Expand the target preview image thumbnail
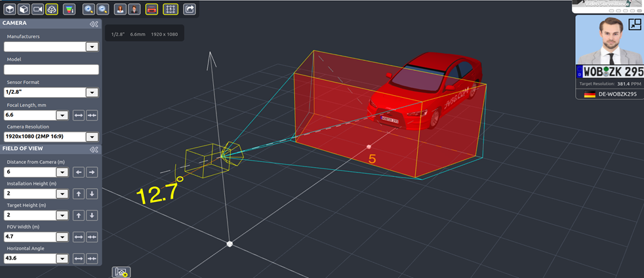 point(634,24)
